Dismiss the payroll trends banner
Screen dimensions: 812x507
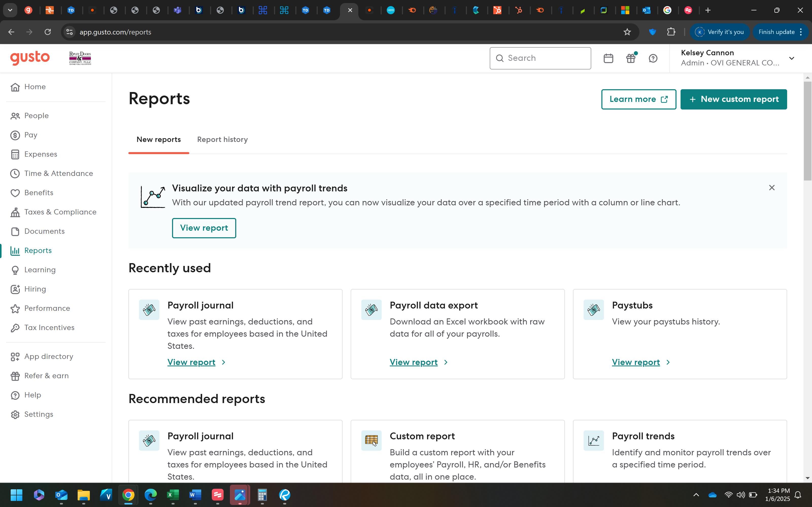[x=772, y=188]
